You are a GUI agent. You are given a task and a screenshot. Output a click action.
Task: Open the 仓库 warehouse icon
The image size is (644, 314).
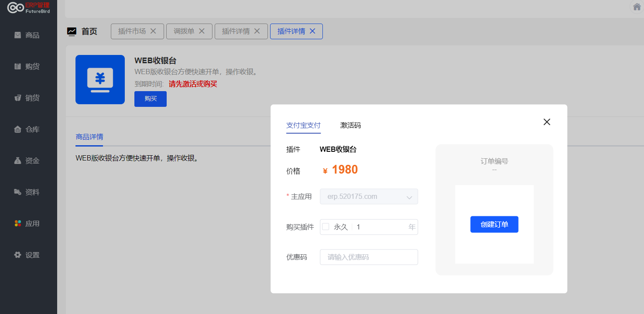click(x=17, y=129)
